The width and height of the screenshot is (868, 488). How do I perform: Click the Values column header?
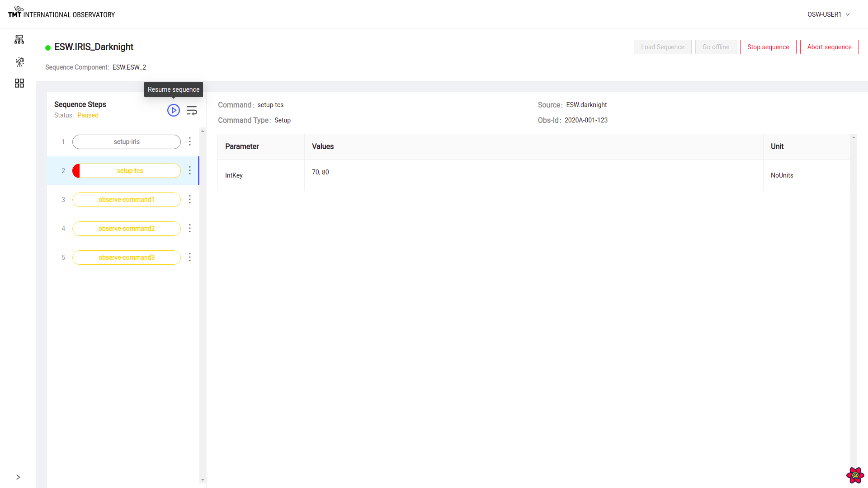pyautogui.click(x=534, y=147)
